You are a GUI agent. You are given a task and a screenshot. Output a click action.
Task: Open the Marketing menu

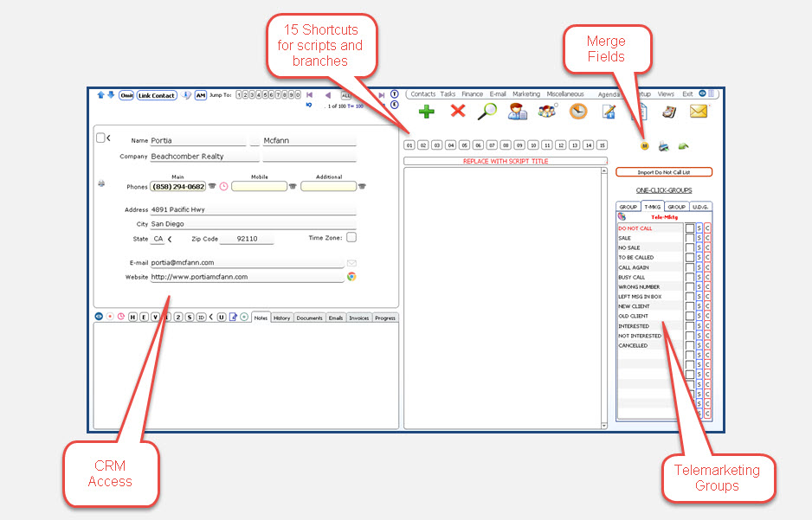(x=526, y=94)
